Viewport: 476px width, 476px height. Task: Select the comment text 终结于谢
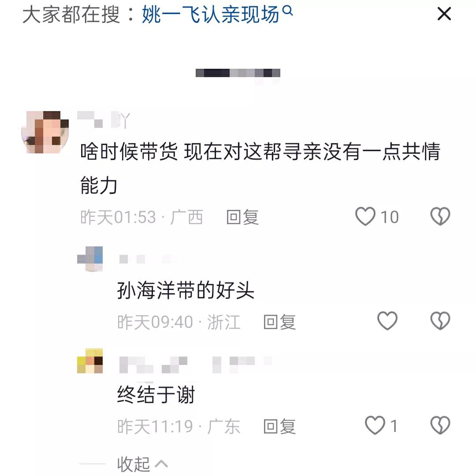[156, 394]
